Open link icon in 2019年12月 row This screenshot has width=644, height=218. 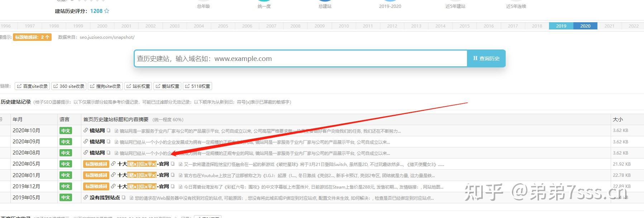pyautogui.click(x=113, y=186)
